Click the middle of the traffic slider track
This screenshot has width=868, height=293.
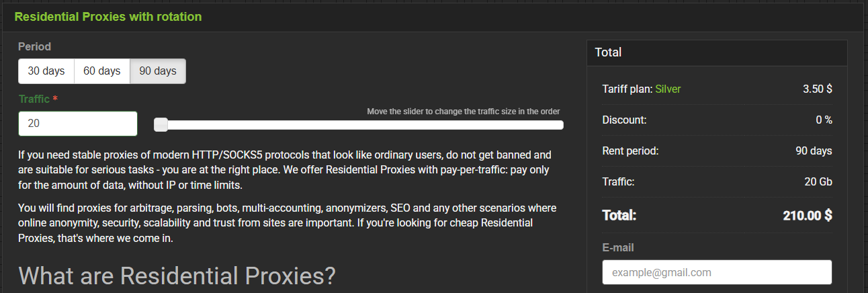(x=359, y=124)
